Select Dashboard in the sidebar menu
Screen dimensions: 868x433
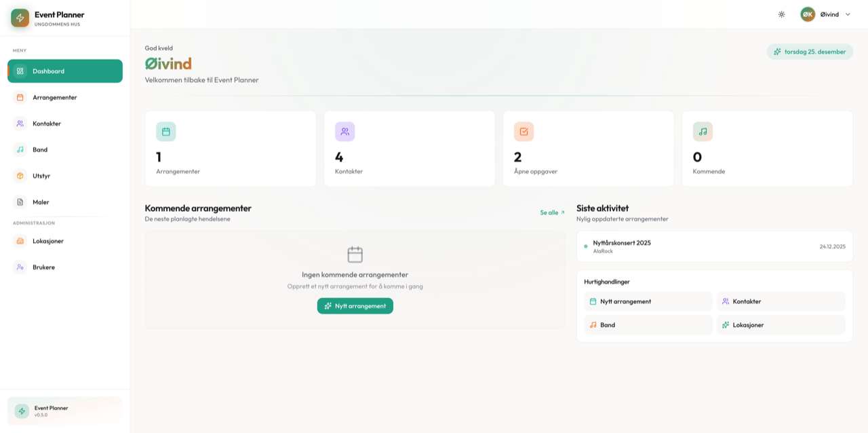pyautogui.click(x=47, y=71)
